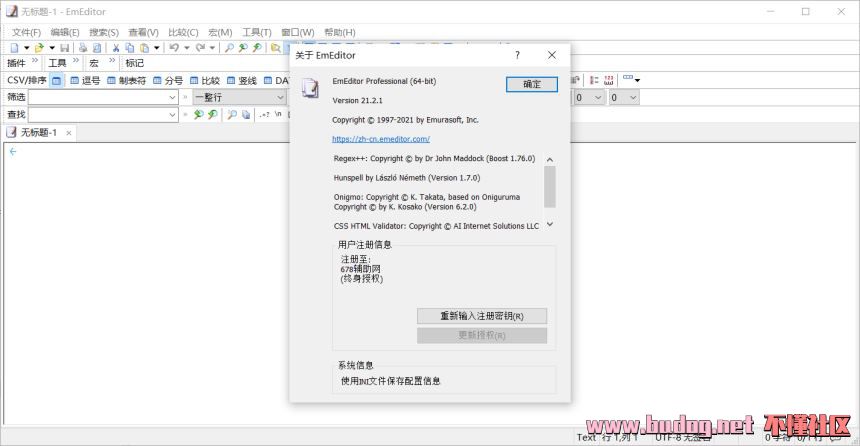
Task: Toggle escape sequence (\n) option in find bar
Action: click(x=278, y=114)
